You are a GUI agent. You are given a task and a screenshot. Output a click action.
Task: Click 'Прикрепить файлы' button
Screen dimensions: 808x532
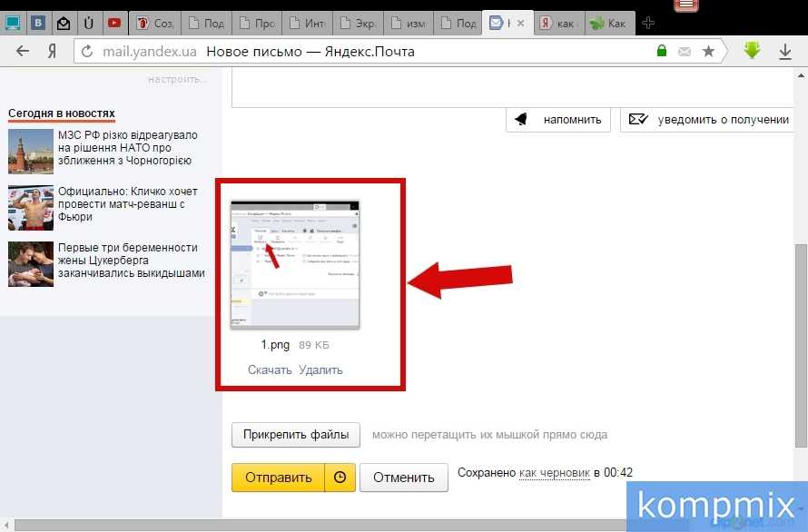(x=296, y=435)
